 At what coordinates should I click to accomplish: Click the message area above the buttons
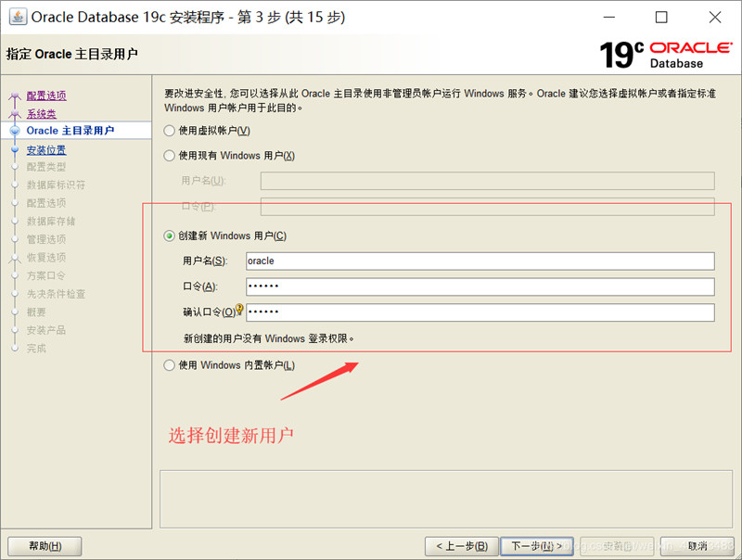[x=446, y=499]
